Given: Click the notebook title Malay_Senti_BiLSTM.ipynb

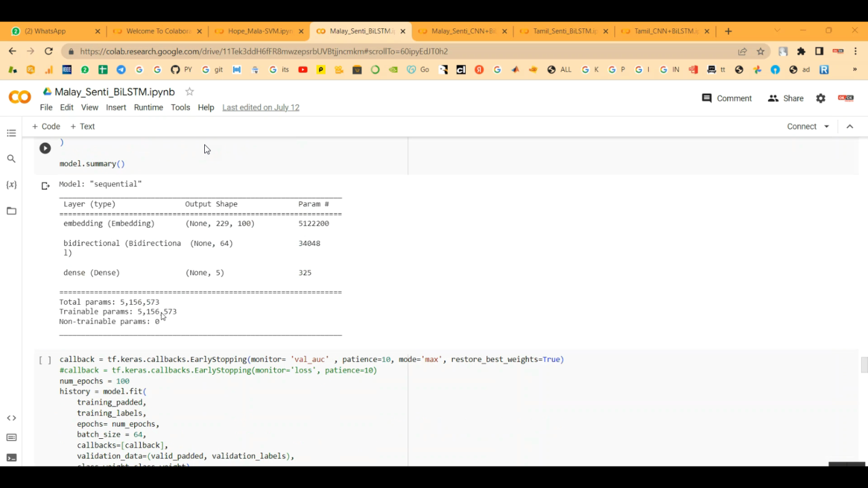Looking at the screenshot, I should [115, 92].
